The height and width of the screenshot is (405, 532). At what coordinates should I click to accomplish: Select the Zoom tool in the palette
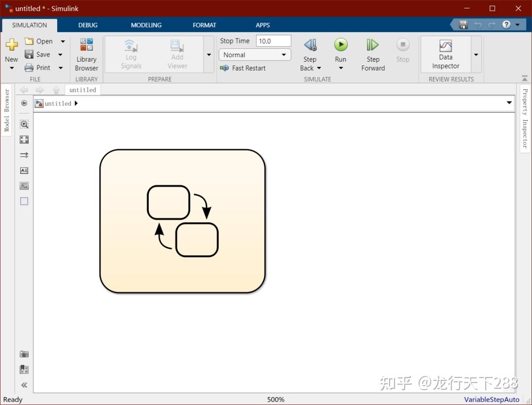pyautogui.click(x=24, y=124)
